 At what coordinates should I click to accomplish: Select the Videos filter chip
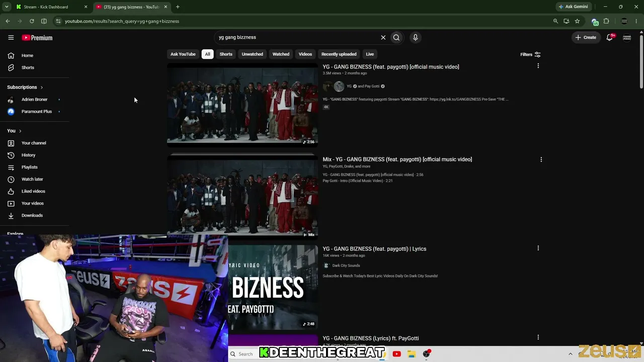click(305, 54)
